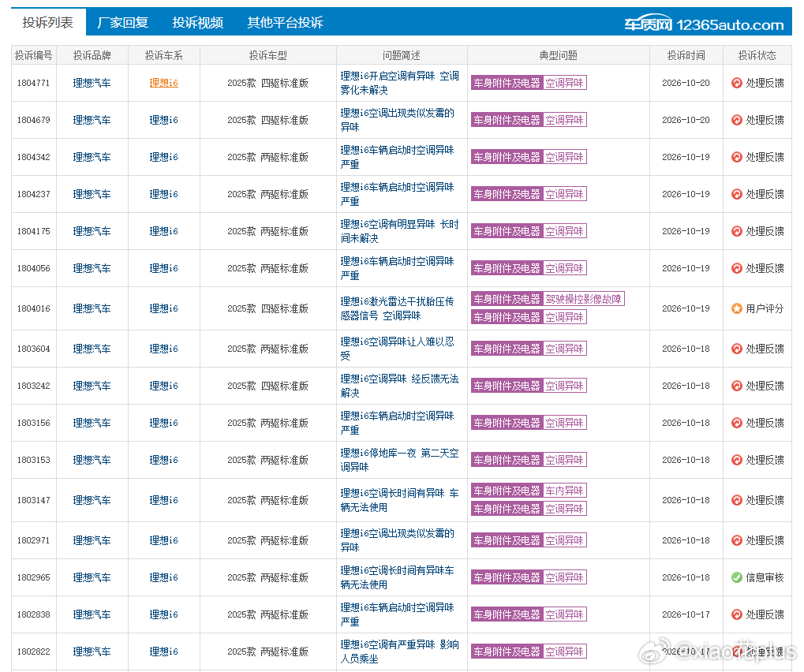The height and width of the screenshot is (672, 804).
Task: Click status icon for complaint 1803147
Action: (x=737, y=500)
